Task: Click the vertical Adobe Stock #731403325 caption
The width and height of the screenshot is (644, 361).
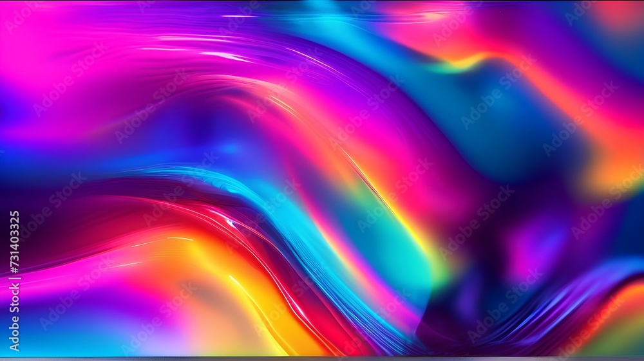Action: (x=14, y=281)
